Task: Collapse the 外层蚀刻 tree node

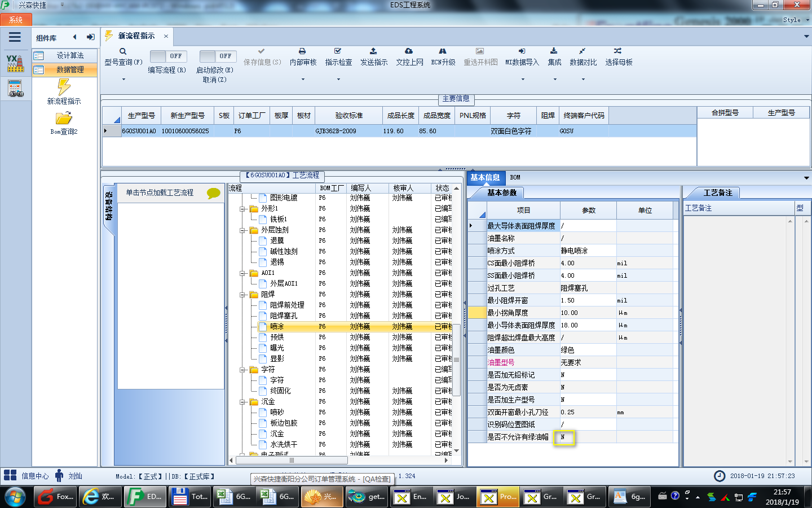Action: point(242,230)
